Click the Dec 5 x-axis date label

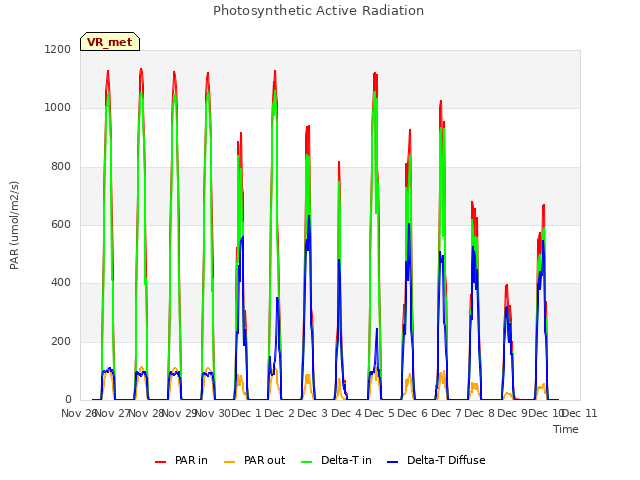click(380, 413)
